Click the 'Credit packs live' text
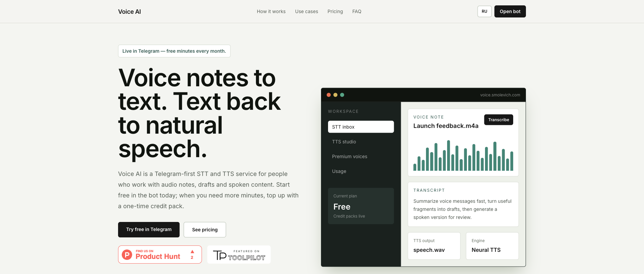This screenshot has width=644, height=274. click(x=349, y=216)
